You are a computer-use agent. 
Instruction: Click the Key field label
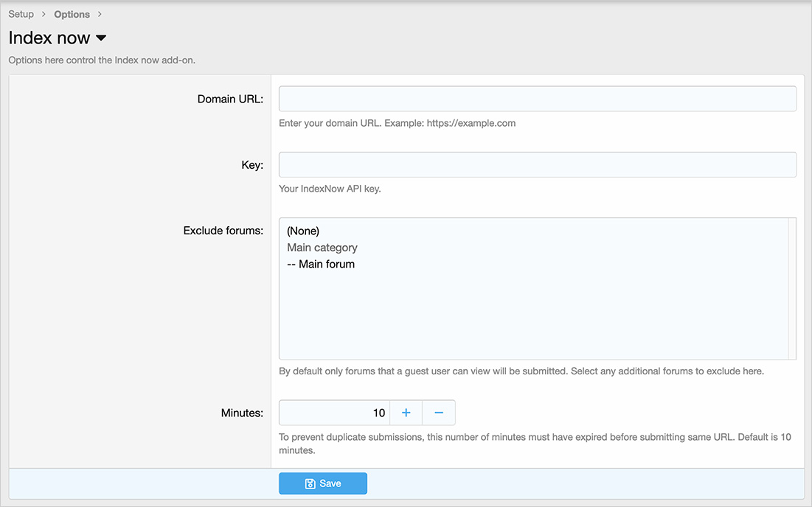click(252, 165)
